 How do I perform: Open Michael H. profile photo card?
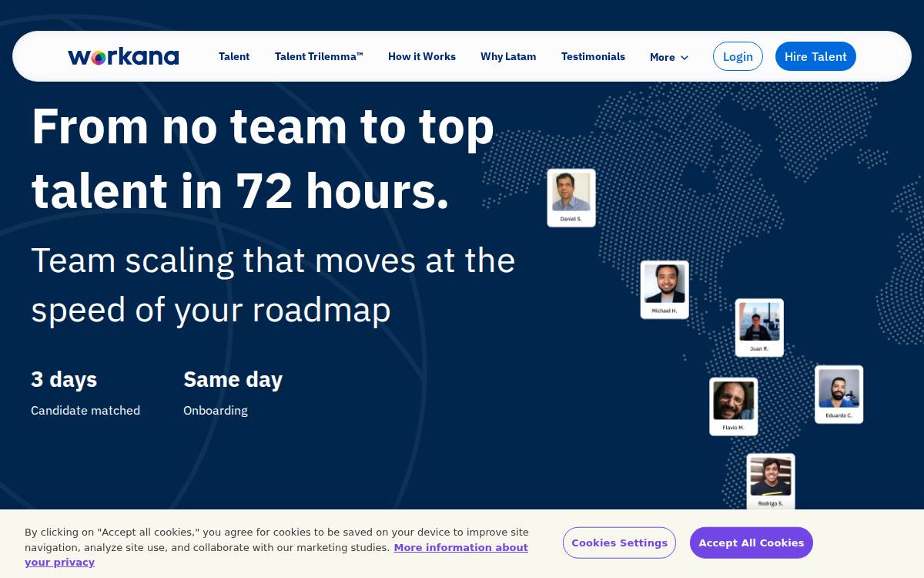pos(665,290)
